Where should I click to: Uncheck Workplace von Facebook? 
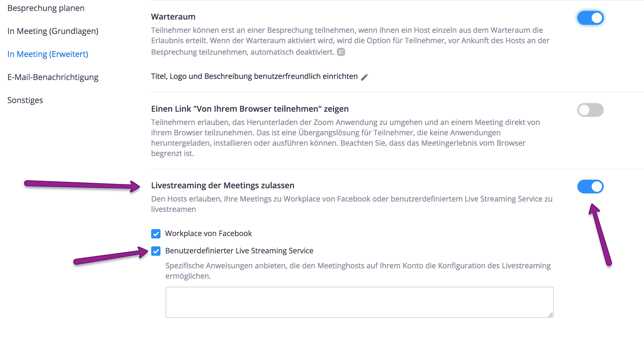coord(156,233)
